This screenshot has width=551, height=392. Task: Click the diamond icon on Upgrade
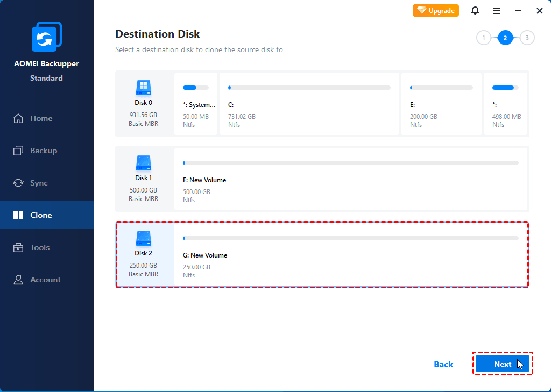(422, 11)
